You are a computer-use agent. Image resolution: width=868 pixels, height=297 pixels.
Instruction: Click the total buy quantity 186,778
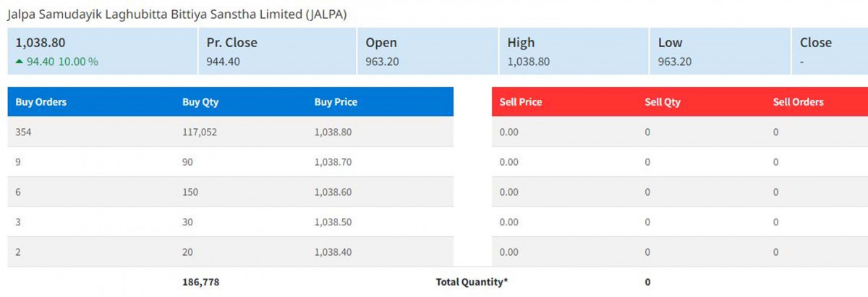pyautogui.click(x=200, y=282)
